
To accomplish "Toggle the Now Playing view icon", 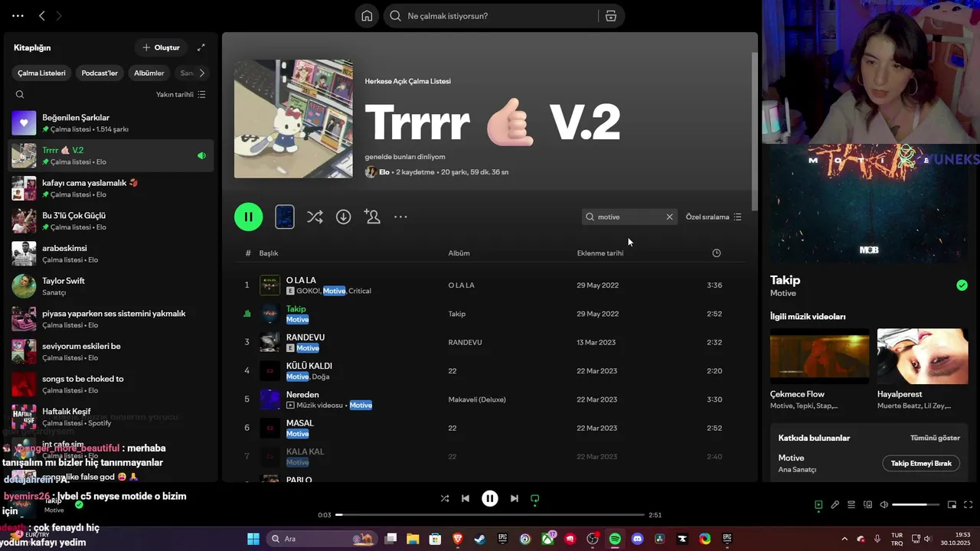I will tap(818, 505).
